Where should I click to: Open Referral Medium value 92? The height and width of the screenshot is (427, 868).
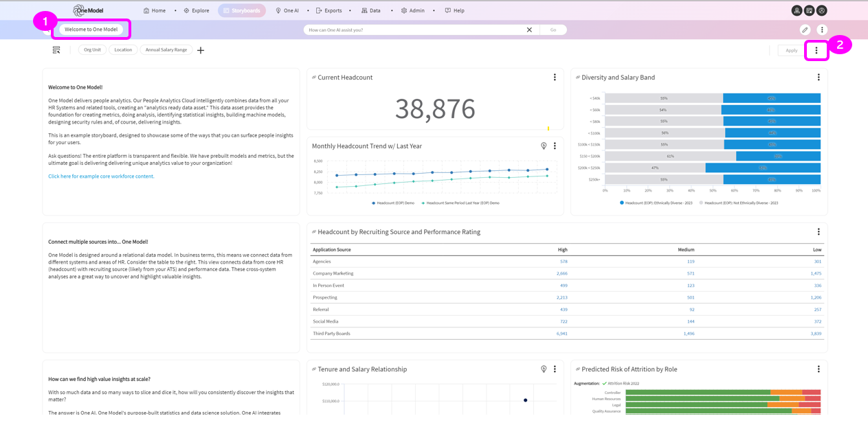click(x=692, y=310)
